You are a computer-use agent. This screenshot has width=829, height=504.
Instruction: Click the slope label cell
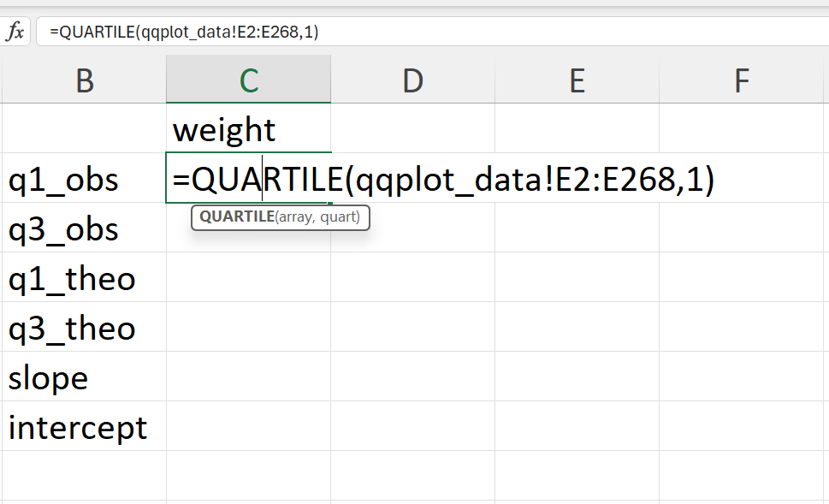[85, 377]
